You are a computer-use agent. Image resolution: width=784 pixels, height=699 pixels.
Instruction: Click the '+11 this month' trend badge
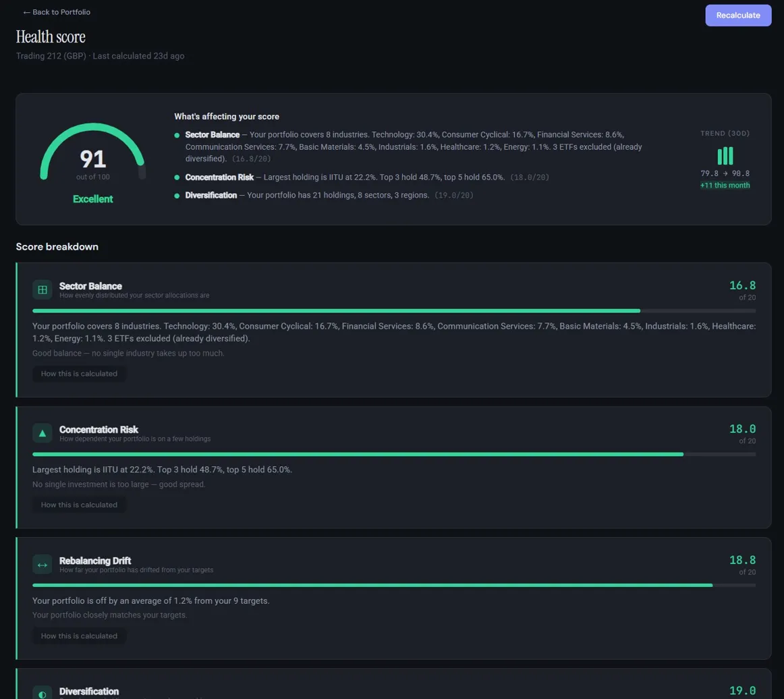tap(725, 186)
